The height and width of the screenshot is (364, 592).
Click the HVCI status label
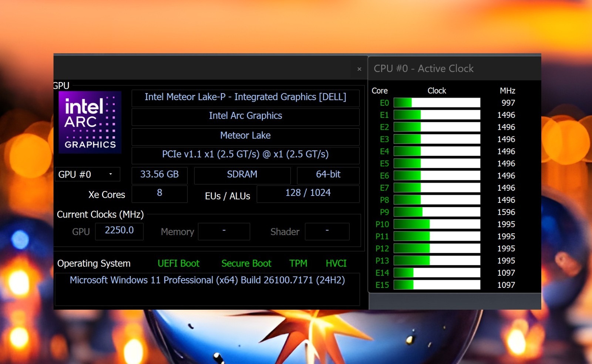click(x=336, y=263)
